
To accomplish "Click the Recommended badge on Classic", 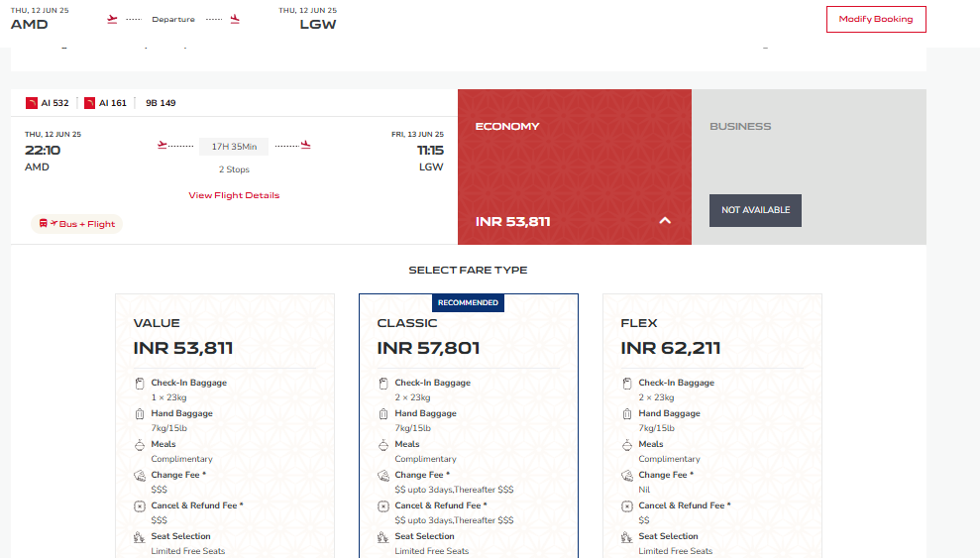I will [468, 303].
